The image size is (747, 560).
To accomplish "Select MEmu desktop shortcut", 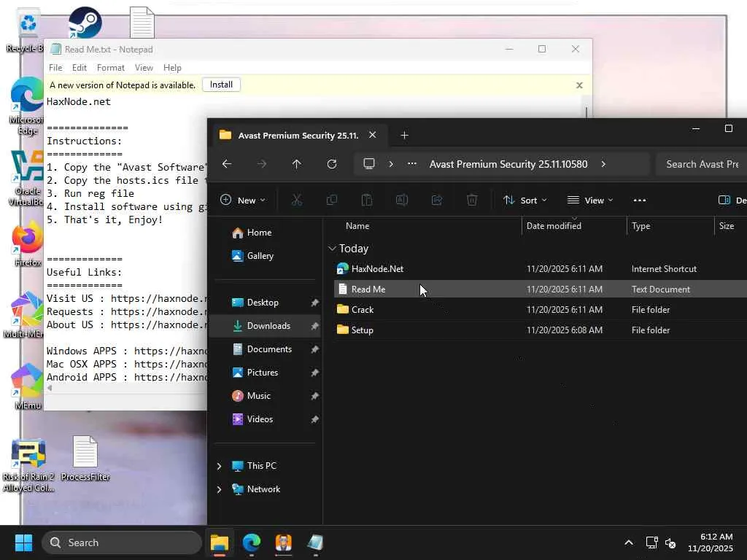I will pos(27,386).
